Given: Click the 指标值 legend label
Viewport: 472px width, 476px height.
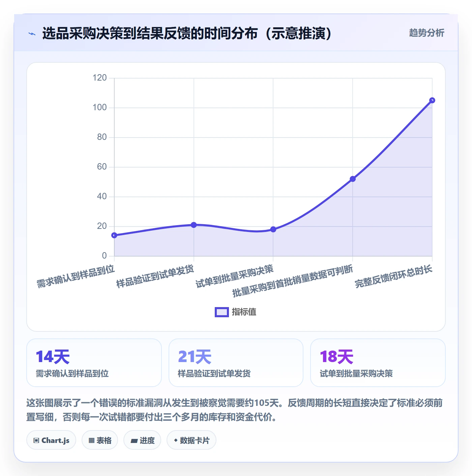Looking at the screenshot, I should pyautogui.click(x=244, y=312).
